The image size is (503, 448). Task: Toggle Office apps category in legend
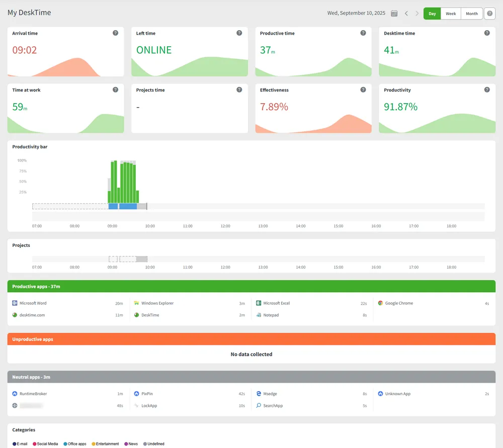[65, 444]
